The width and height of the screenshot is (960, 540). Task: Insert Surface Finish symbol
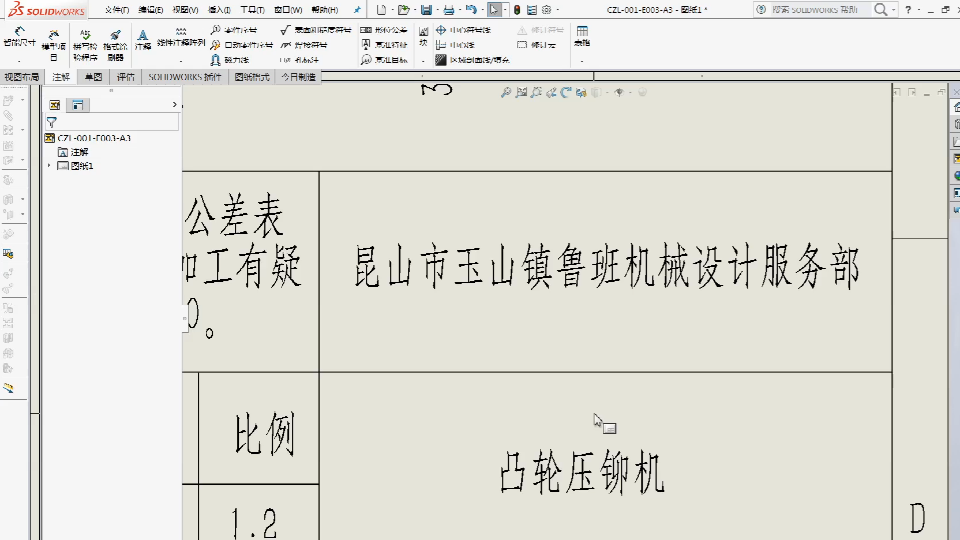point(315,30)
